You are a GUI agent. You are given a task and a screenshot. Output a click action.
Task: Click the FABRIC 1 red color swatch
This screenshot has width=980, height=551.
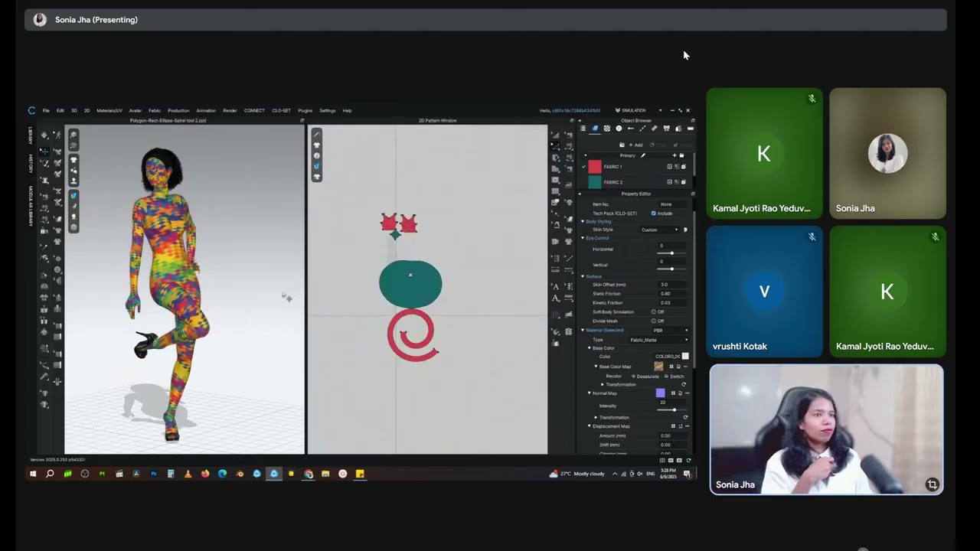point(595,167)
